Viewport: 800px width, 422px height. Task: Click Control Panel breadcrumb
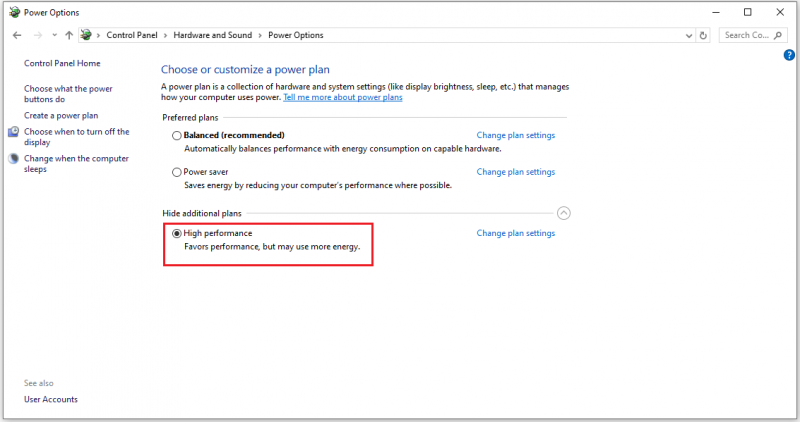[x=132, y=35]
